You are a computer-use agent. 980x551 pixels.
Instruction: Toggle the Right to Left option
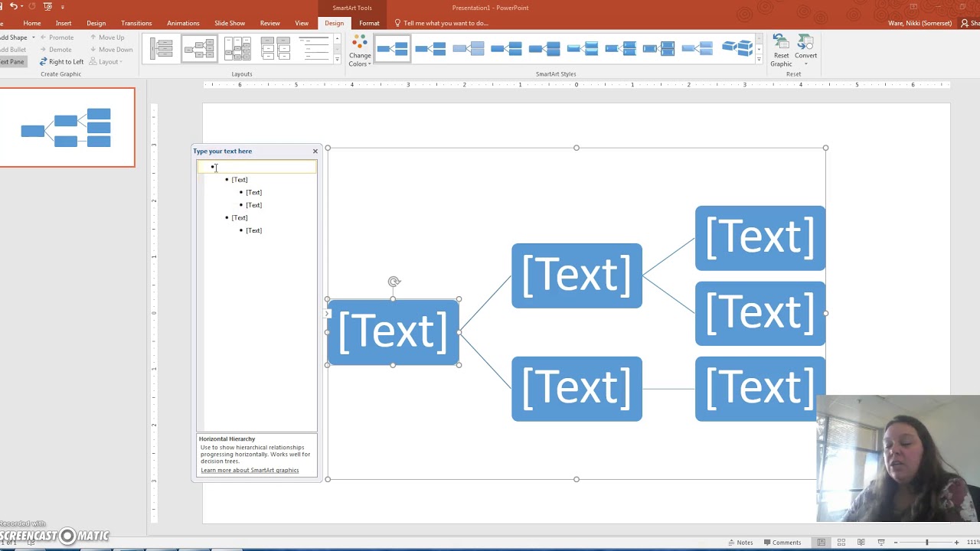point(61,62)
